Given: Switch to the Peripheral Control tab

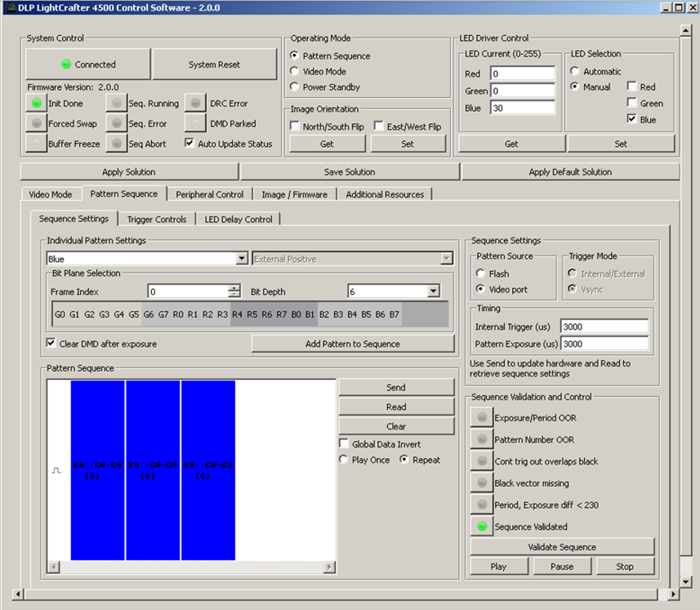Looking at the screenshot, I should [209, 194].
